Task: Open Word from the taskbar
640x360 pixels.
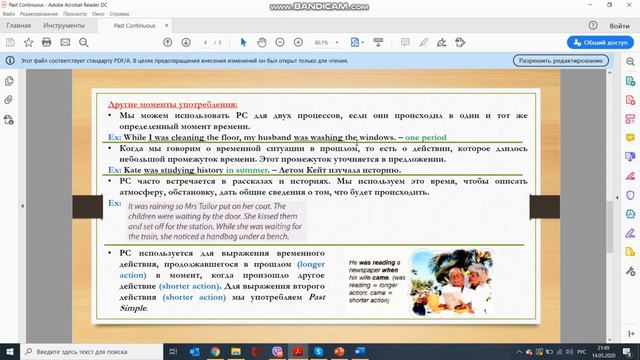Action: (x=360, y=351)
